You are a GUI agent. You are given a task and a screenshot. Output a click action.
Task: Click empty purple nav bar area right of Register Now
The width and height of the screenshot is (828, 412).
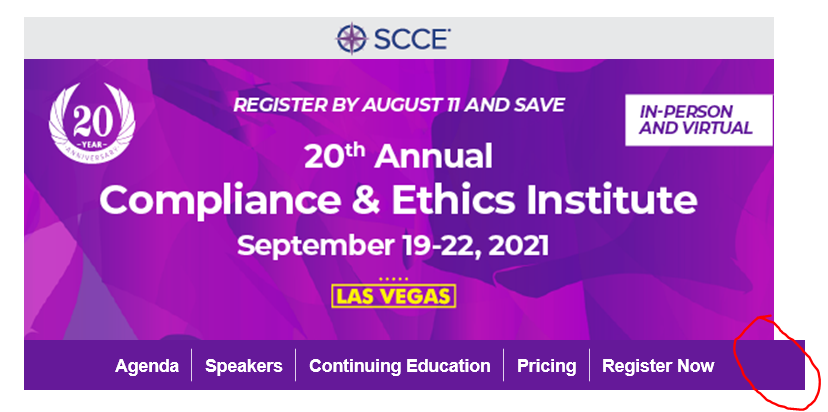click(760, 365)
